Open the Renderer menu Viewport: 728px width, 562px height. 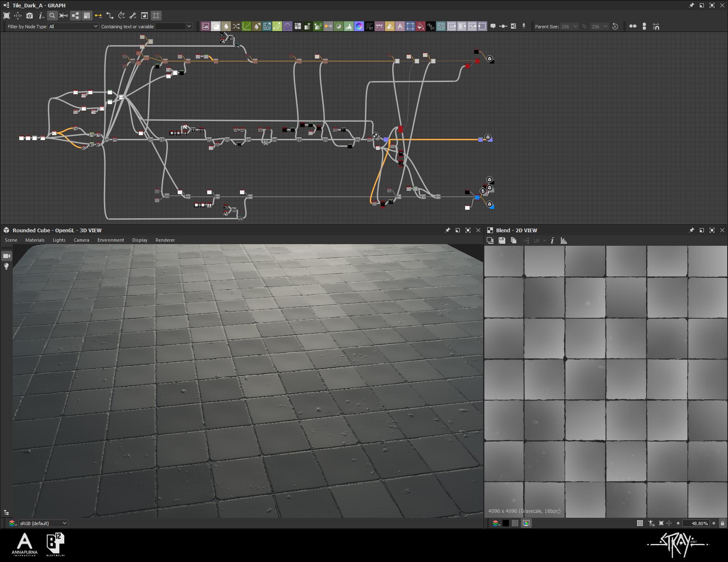coord(165,240)
